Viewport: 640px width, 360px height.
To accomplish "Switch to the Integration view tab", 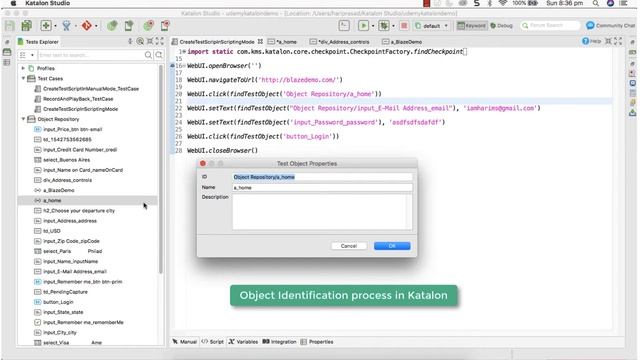I will pos(280,342).
